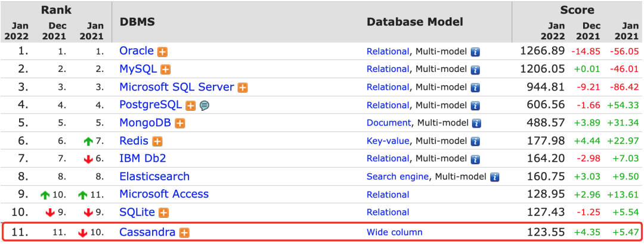Open the Microsoft Access link
Viewport: 644px width, 244px height.
pyautogui.click(x=164, y=194)
